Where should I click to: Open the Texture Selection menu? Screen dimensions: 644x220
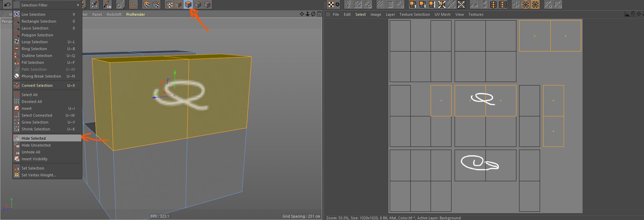(x=414, y=14)
